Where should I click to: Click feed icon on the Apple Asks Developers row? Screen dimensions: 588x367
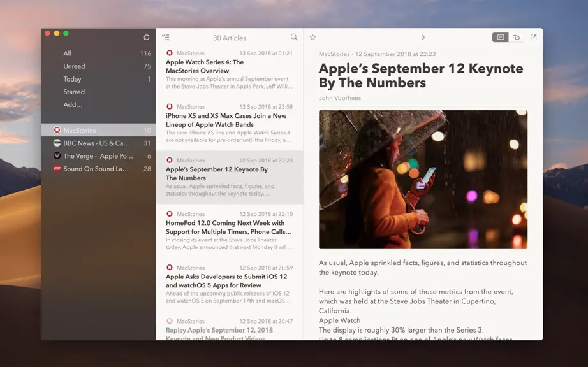(170, 268)
